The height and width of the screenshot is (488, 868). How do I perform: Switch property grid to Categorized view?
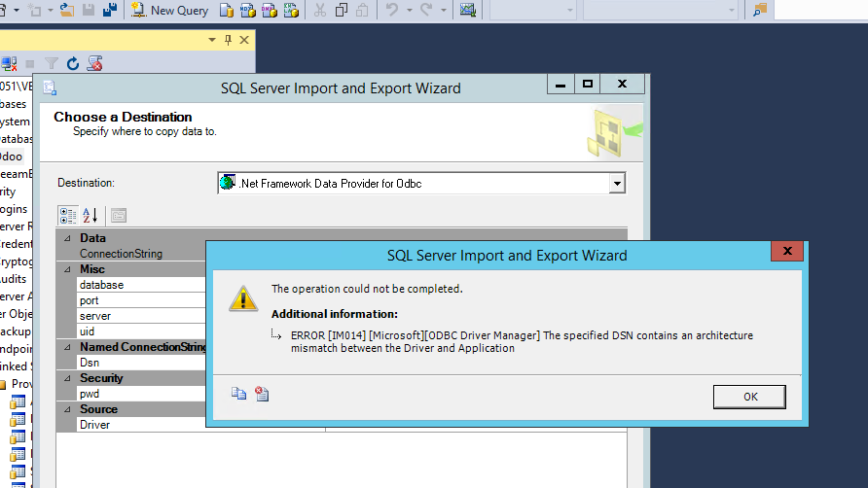67,215
